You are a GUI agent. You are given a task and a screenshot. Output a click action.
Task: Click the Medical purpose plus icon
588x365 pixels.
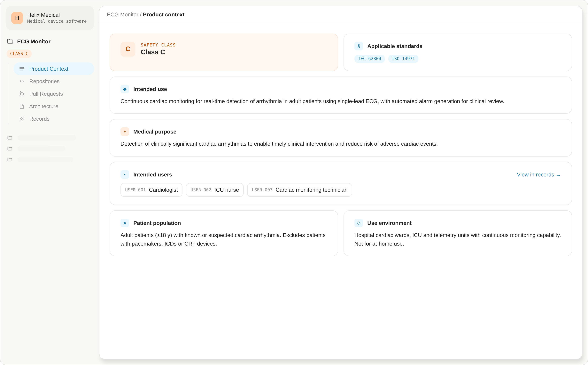(x=125, y=132)
